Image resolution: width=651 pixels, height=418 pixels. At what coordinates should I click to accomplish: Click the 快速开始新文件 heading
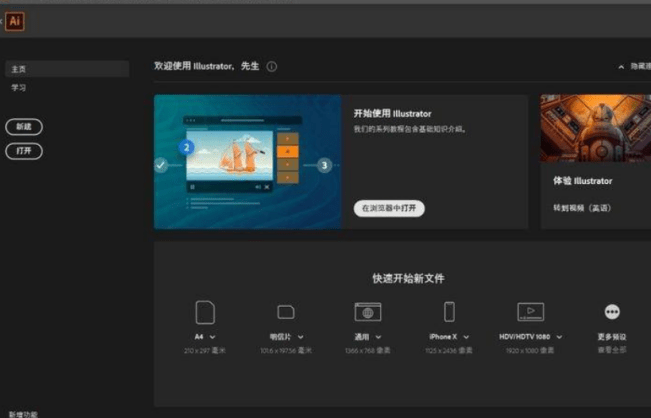[408, 278]
